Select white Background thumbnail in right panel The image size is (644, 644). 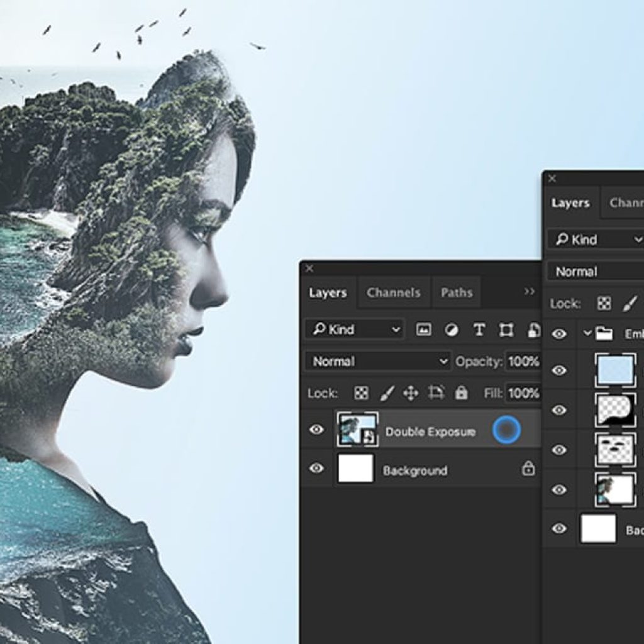point(598,528)
